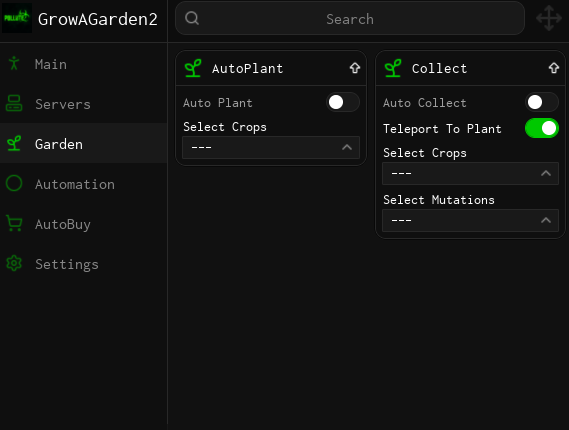
Task: Click the move window arrows icon
Action: click(549, 18)
